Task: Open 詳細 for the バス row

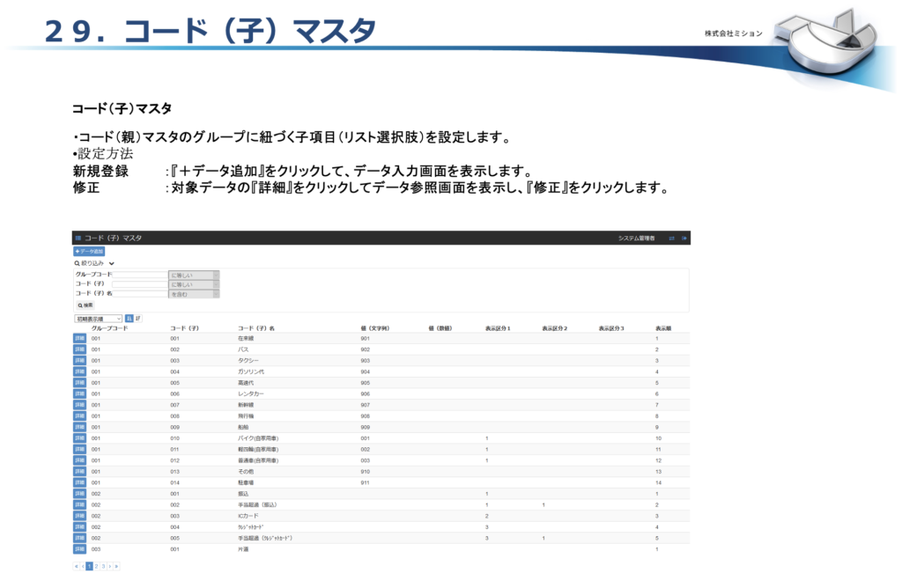Action: point(79,349)
